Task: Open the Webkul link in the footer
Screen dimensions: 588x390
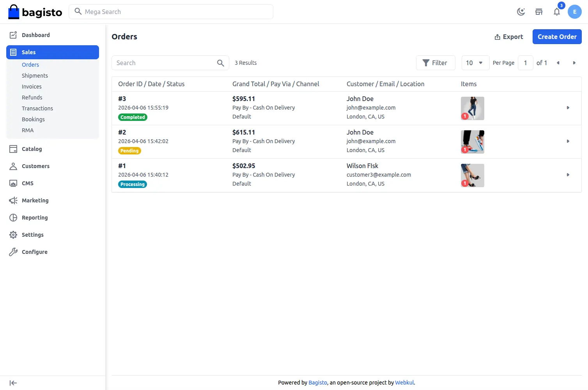Action: (404, 382)
